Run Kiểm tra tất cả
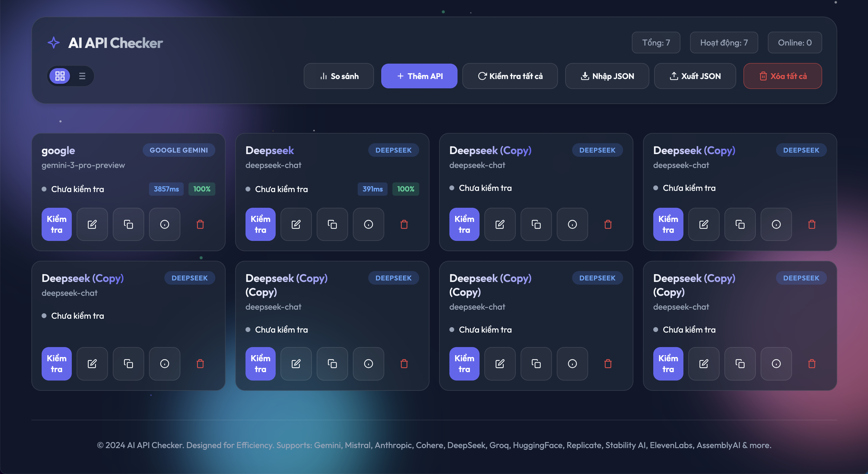Viewport: 868px width, 474px height. 510,76
